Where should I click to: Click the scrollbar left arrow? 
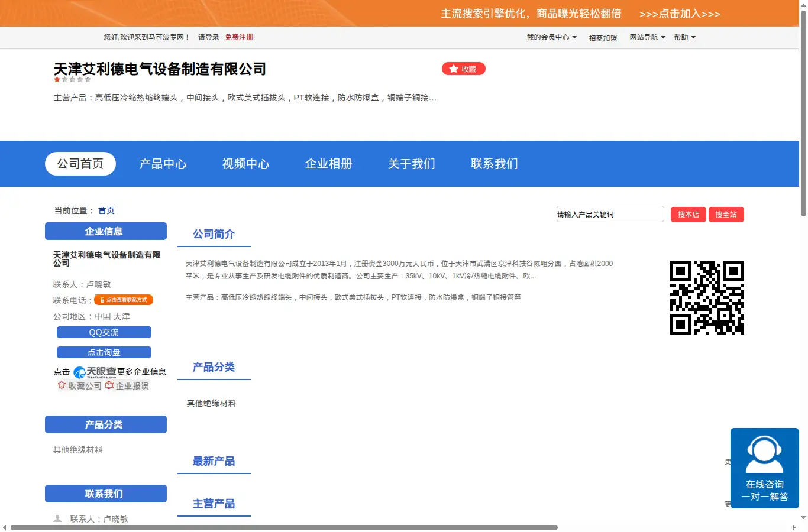[5, 527]
